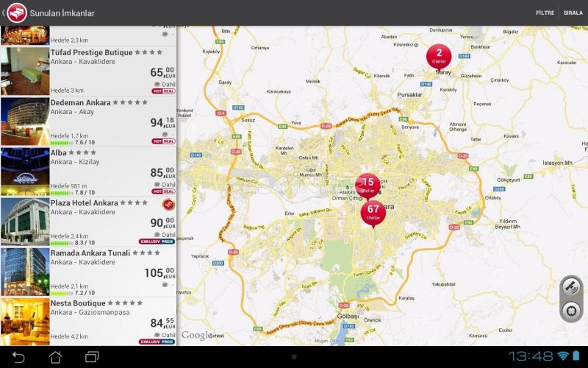Open the Plaza Hotel Ankara building photo
The height and width of the screenshot is (368, 588).
[25, 222]
